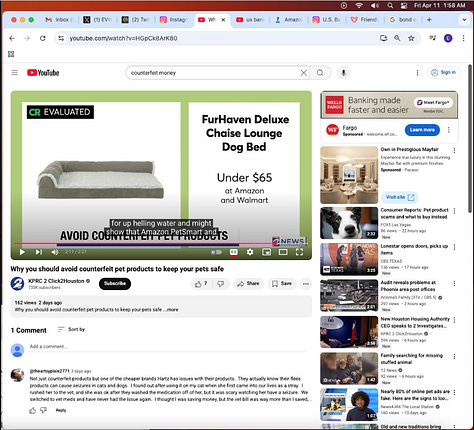The image size is (474, 430).
Task: Like the comment by theartsypixie
Action: point(32,410)
